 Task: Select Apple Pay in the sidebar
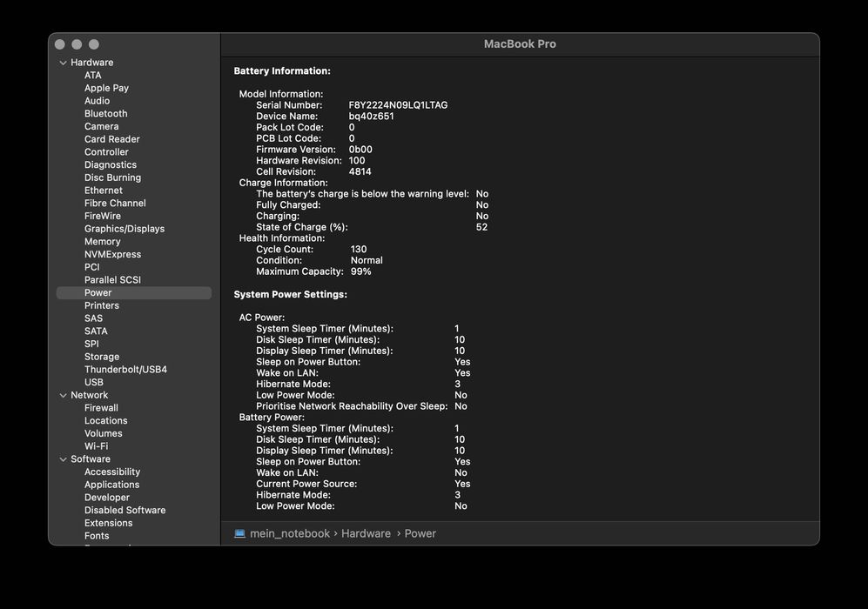tap(106, 88)
